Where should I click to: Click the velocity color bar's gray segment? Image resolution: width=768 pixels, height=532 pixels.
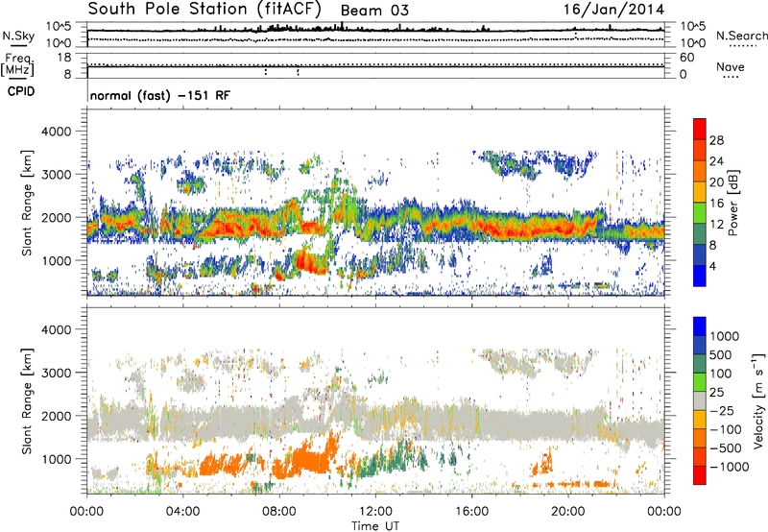coord(700,400)
